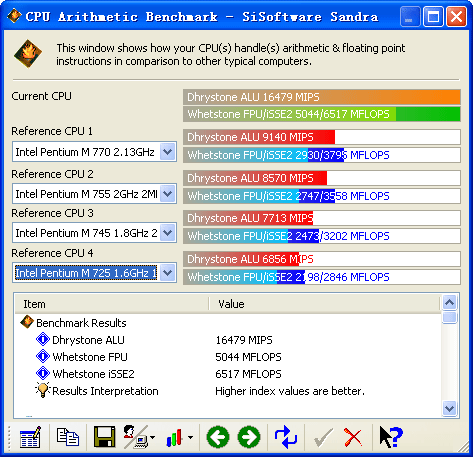Open the small arrow beside user-computer icon

click(x=153, y=437)
